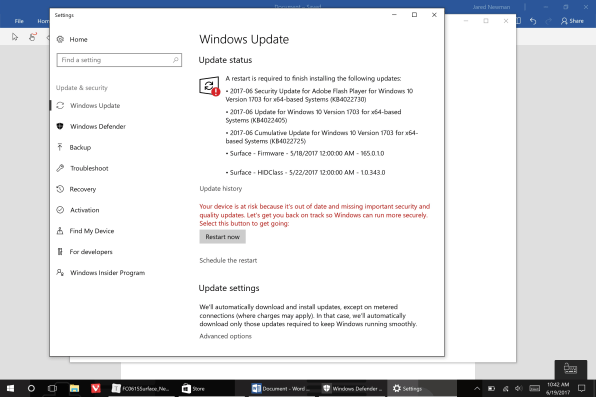The height and width of the screenshot is (397, 596).
Task: Click Word's touch draw hand icon
Action: tap(32, 37)
